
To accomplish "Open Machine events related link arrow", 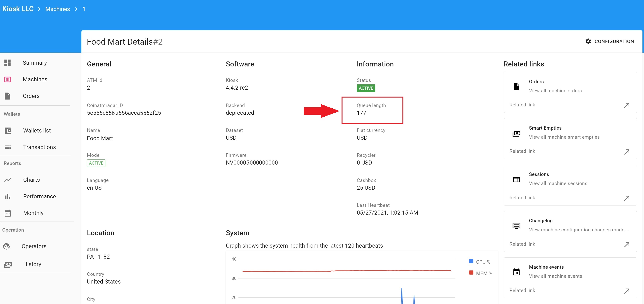I will click(x=627, y=291).
